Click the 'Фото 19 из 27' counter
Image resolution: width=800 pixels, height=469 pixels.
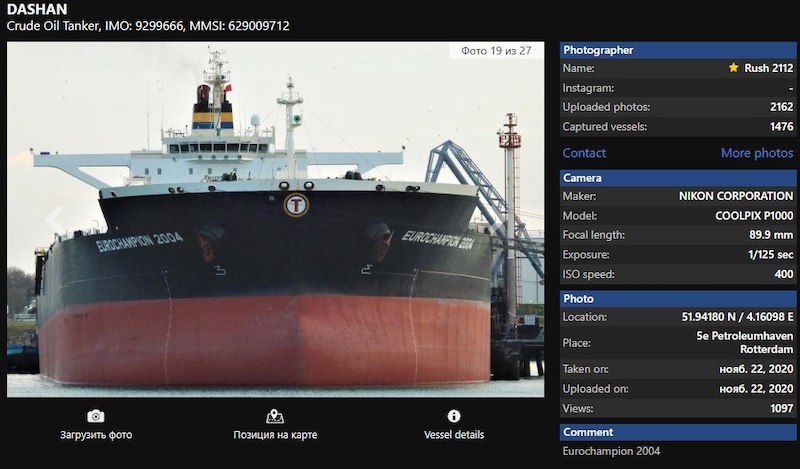coord(496,51)
